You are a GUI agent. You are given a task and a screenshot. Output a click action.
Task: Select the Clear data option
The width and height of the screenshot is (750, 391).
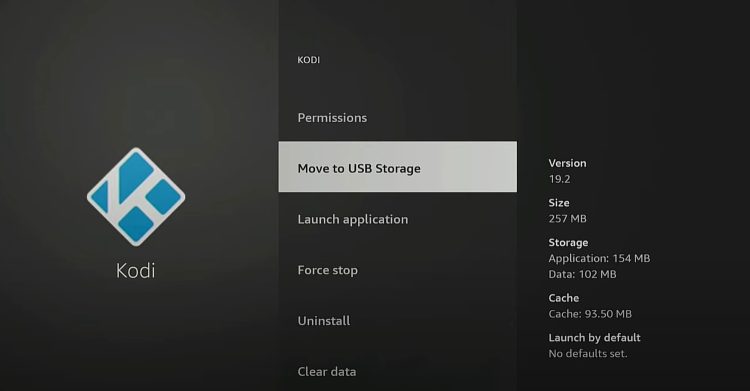point(397,371)
